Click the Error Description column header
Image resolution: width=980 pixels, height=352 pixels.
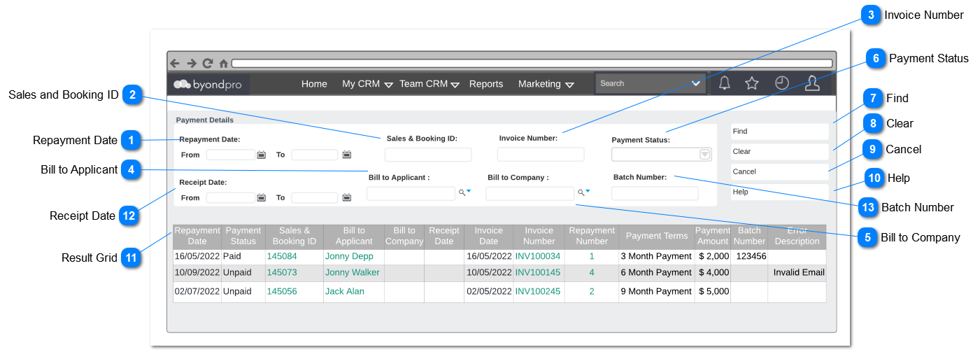click(x=797, y=237)
